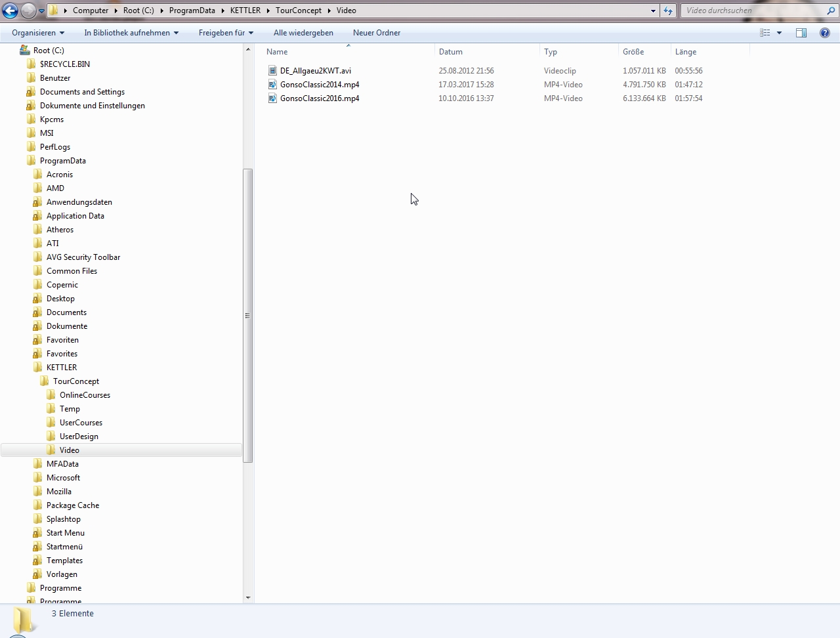Select Root (C:) drive in tree
Viewport: 840px width, 638px height.
49,51
